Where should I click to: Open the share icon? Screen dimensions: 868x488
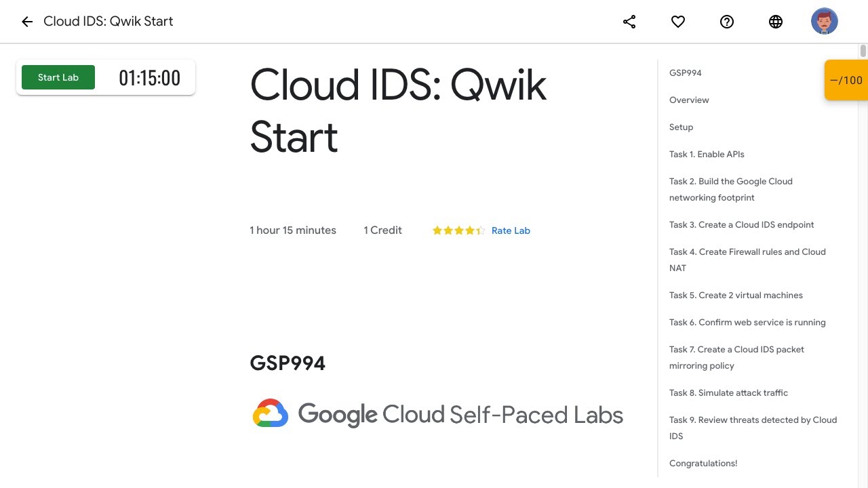tap(629, 22)
